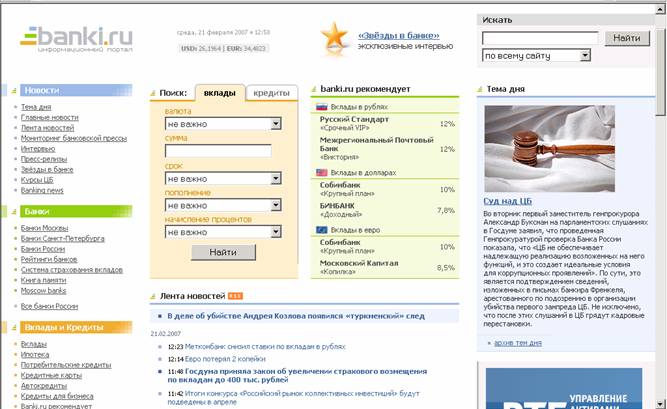Click the vertical scrollbar thumb
This screenshot has height=409, width=667.
(660, 72)
